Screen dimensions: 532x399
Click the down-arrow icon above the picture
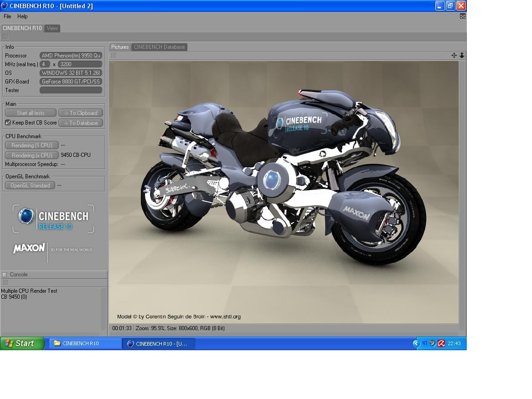point(462,55)
